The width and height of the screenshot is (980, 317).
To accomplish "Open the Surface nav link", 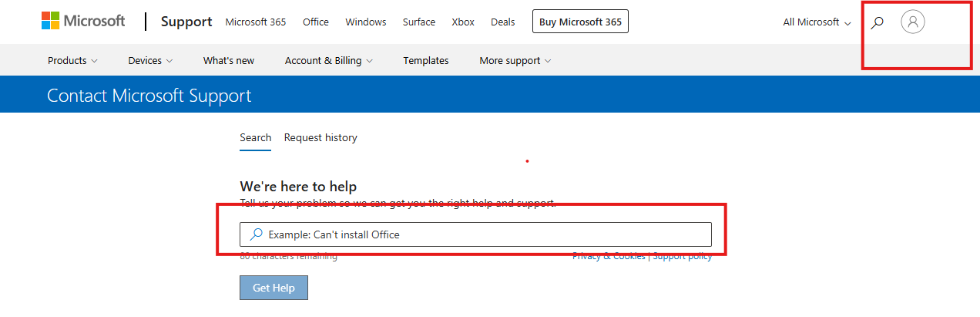I will tap(419, 22).
